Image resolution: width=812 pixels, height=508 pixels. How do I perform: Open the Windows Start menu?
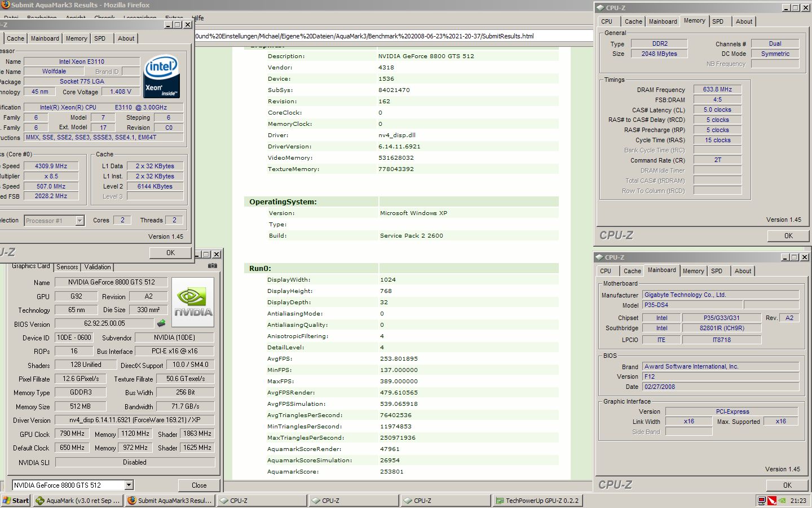[16, 501]
